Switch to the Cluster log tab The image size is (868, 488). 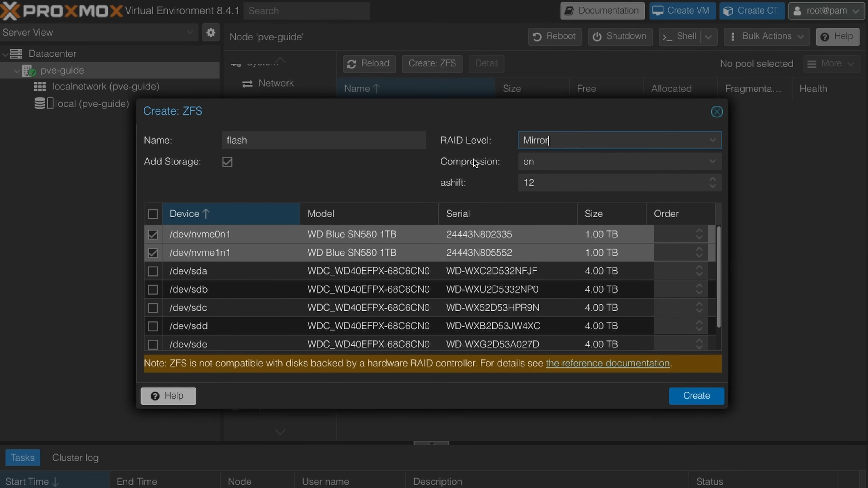[75, 457]
